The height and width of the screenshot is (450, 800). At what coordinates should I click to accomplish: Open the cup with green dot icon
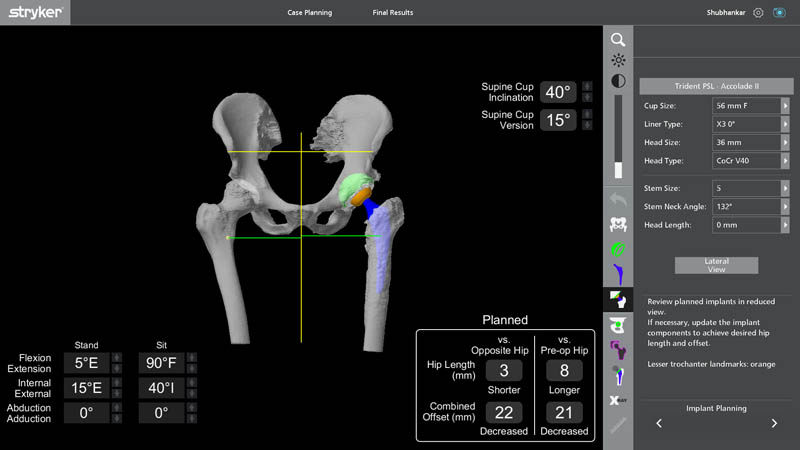618,325
